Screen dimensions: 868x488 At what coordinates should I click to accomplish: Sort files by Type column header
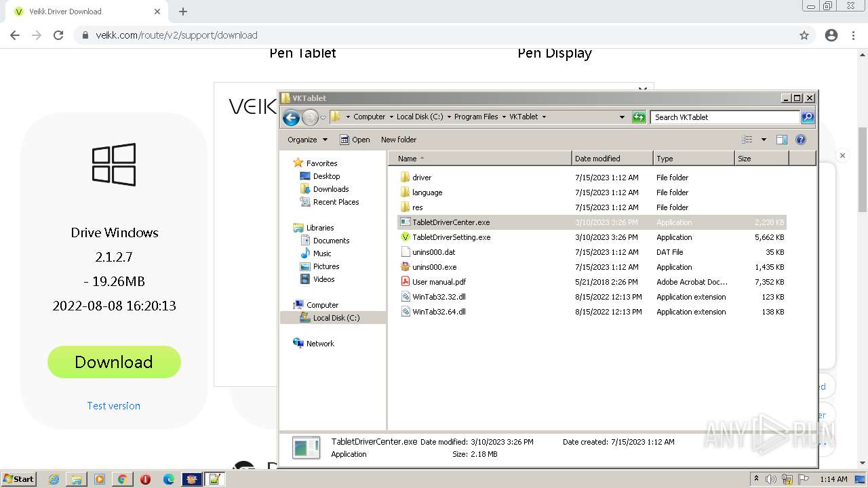click(694, 159)
